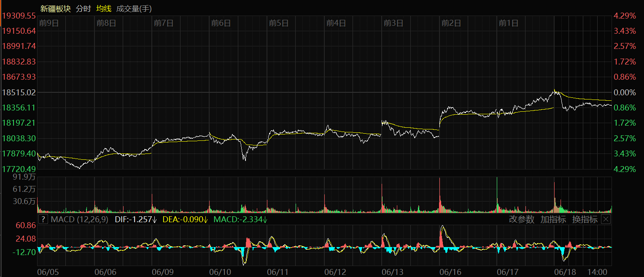The width and height of the screenshot is (644, 277).
Task: Click the yellow DEA value label
Action: pyautogui.click(x=186, y=219)
